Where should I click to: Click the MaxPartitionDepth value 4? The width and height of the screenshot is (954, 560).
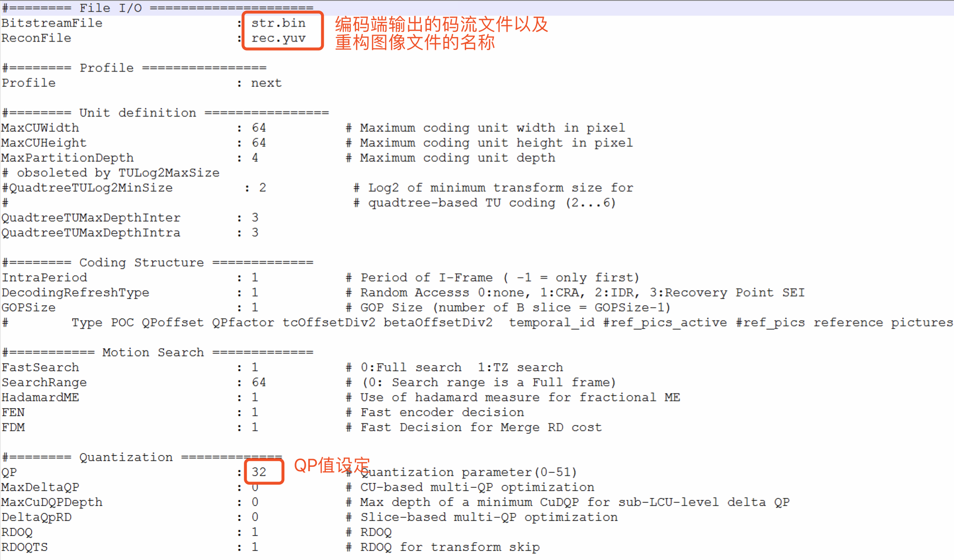255,158
